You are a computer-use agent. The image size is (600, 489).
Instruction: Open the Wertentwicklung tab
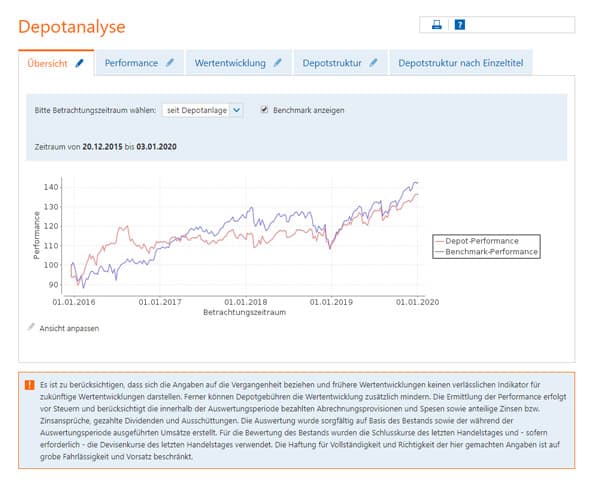(230, 63)
